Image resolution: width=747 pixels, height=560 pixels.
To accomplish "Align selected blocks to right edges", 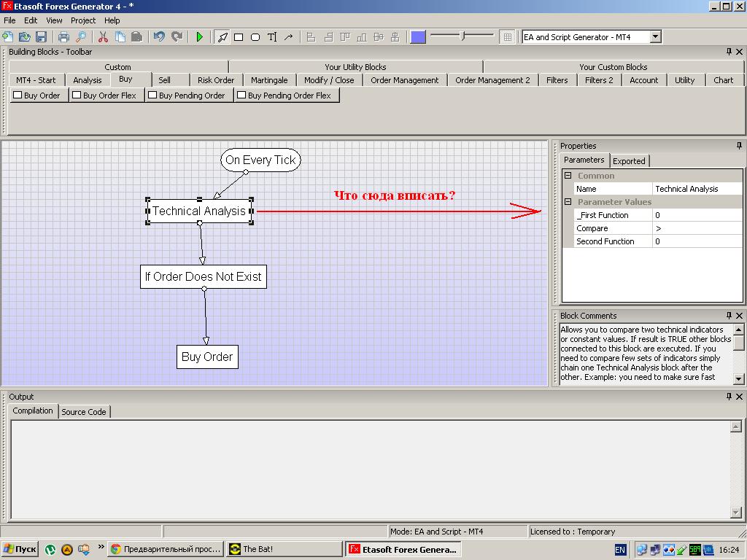I will point(328,37).
